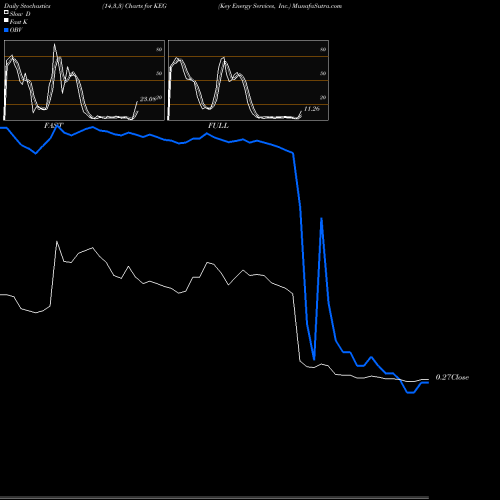The image size is (500, 500).
Task: Click the 'OBV' legend text
Action: coord(16,30)
